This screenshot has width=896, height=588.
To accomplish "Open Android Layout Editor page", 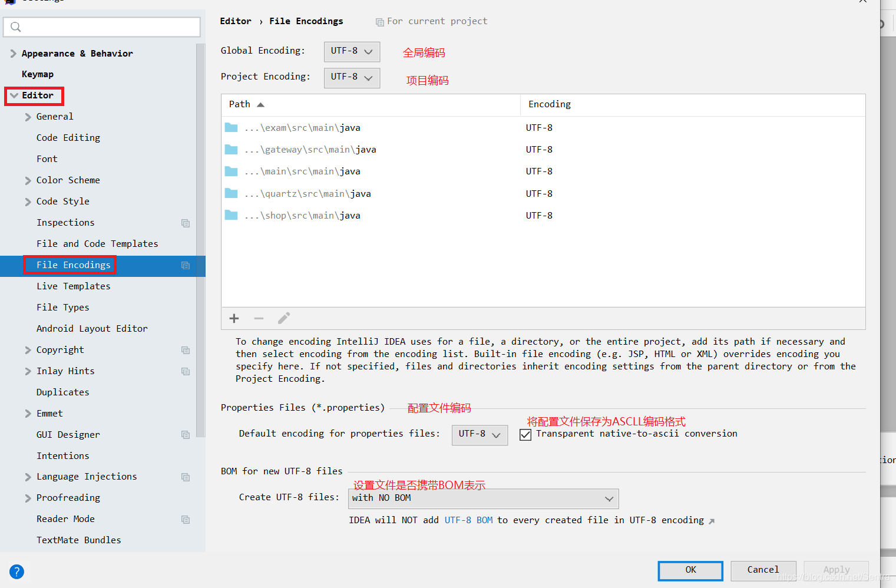I will tap(92, 329).
